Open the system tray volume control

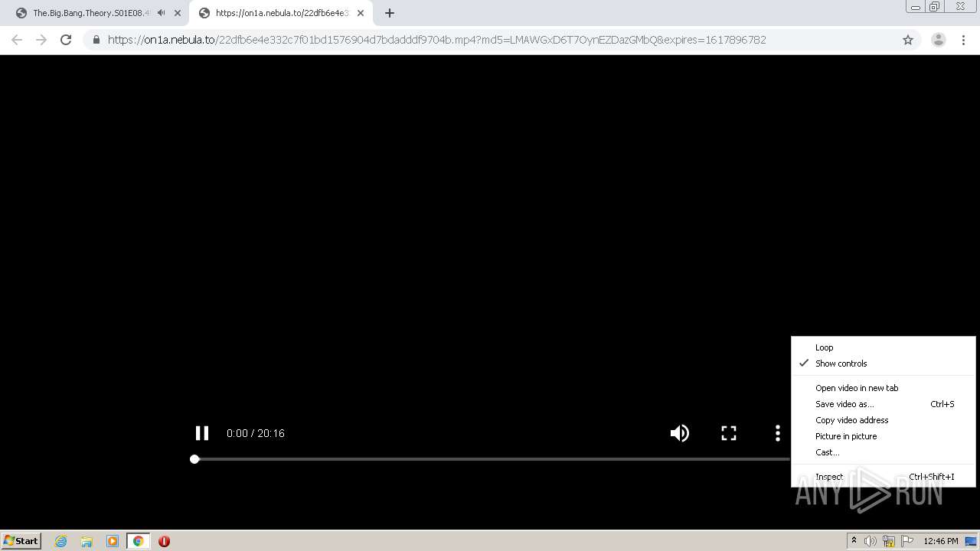[x=871, y=541]
